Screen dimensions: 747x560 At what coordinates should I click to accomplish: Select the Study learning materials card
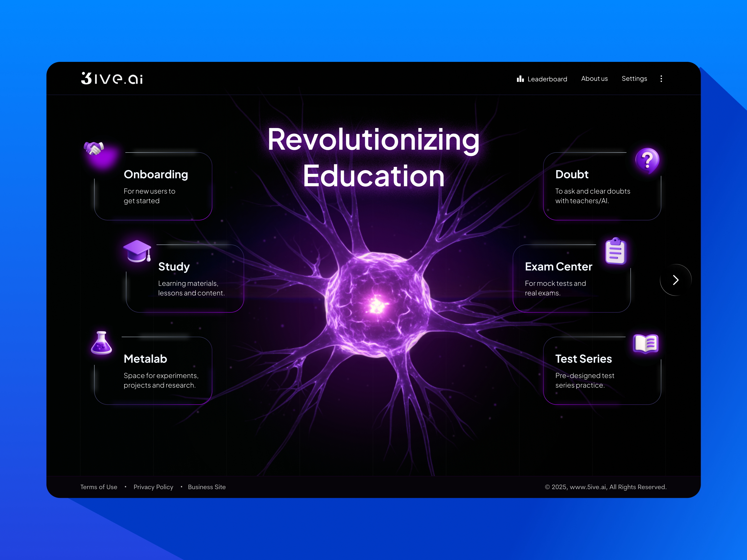(x=185, y=278)
